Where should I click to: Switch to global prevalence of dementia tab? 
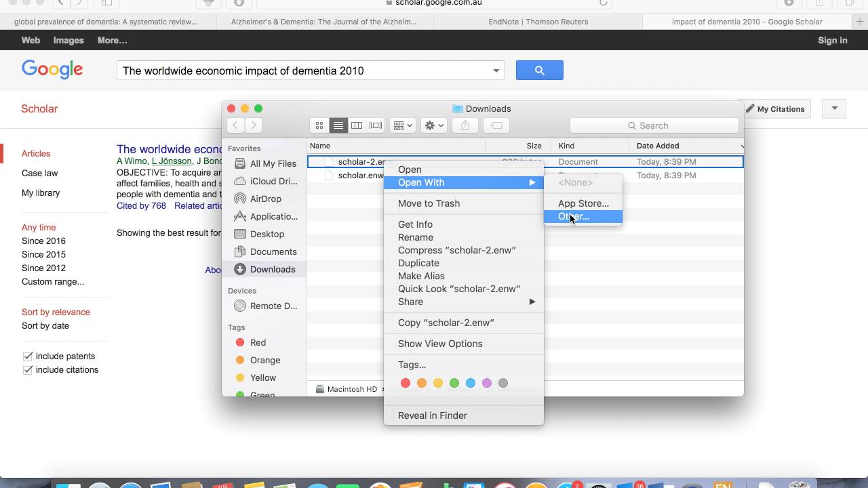106,22
